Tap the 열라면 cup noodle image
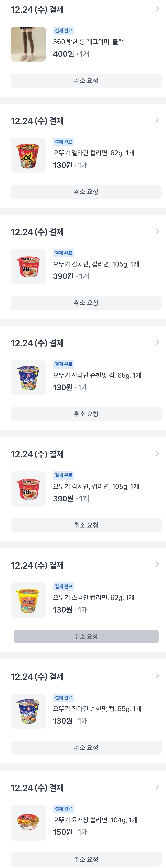The width and height of the screenshot is (166, 868). coord(28,155)
